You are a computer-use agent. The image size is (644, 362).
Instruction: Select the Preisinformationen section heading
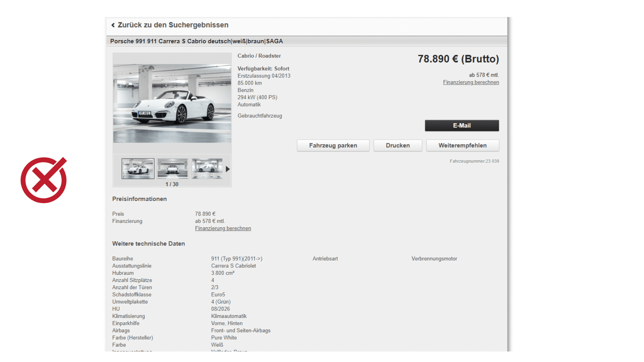139,199
